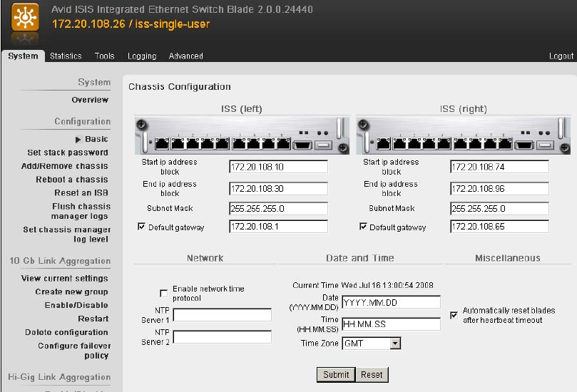Focus ISS left End ip address block field
Viewport: 577px width, 392px height.
[x=278, y=189]
